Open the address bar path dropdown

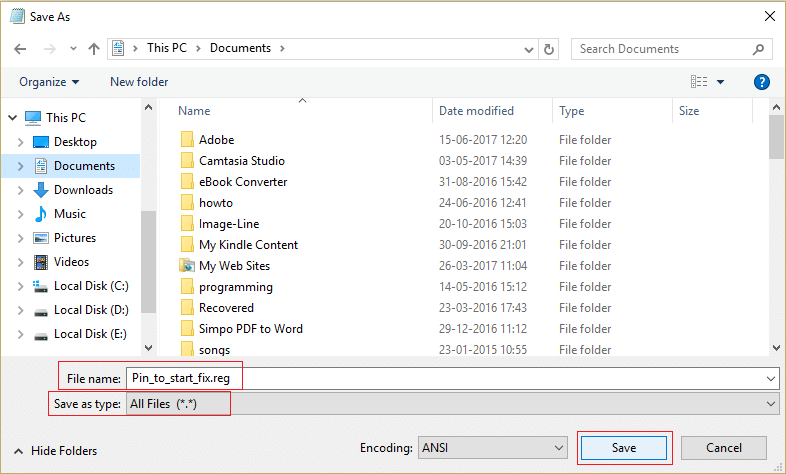tap(528, 49)
